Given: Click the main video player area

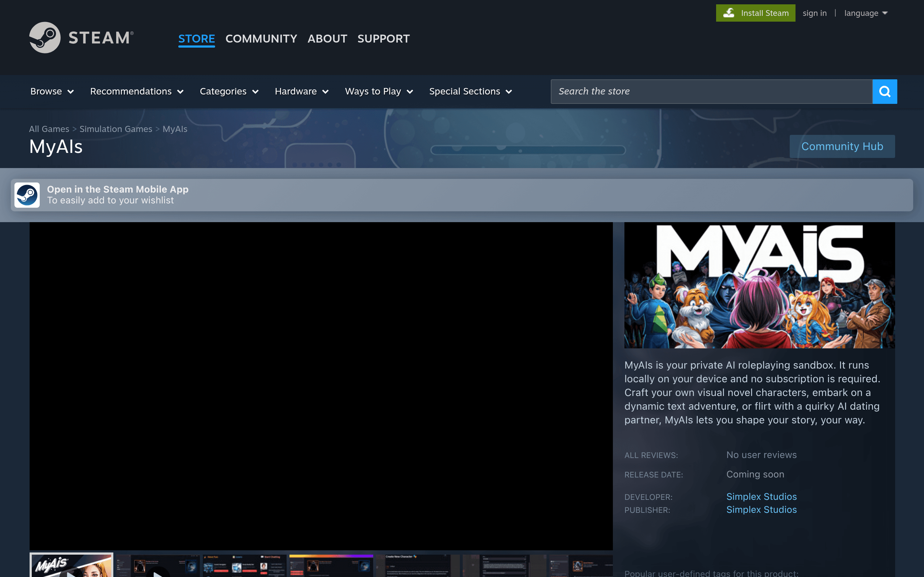Looking at the screenshot, I should coord(321,386).
